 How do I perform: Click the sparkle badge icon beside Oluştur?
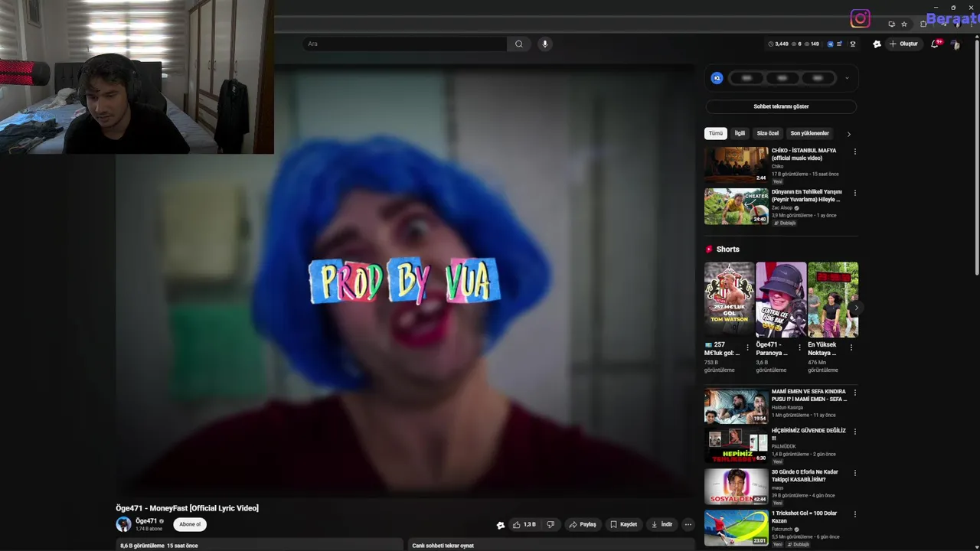tap(877, 44)
